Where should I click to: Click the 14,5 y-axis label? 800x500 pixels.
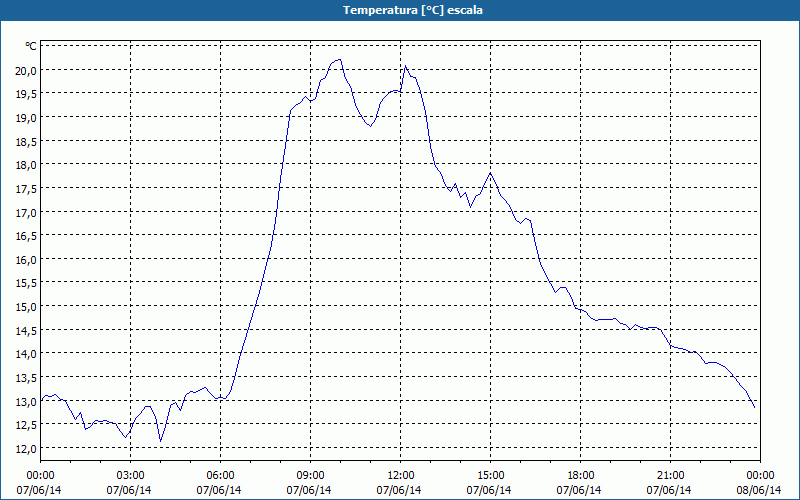[x=26, y=331]
